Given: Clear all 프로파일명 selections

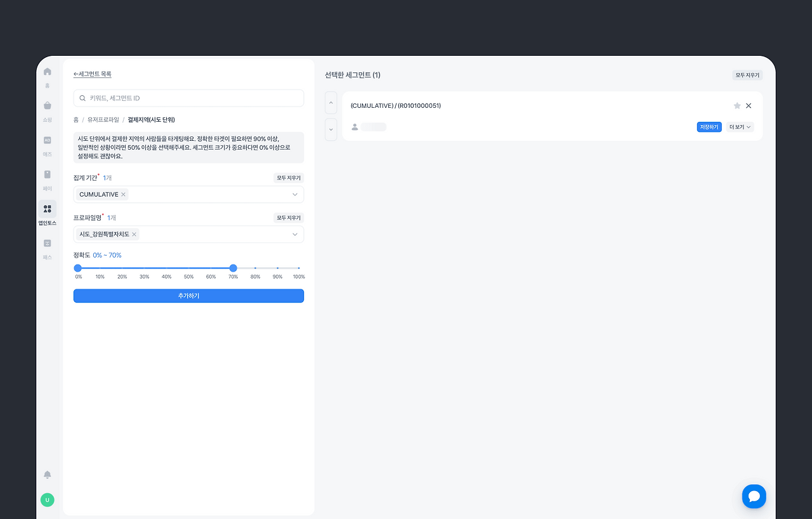Looking at the screenshot, I should pyautogui.click(x=289, y=218).
